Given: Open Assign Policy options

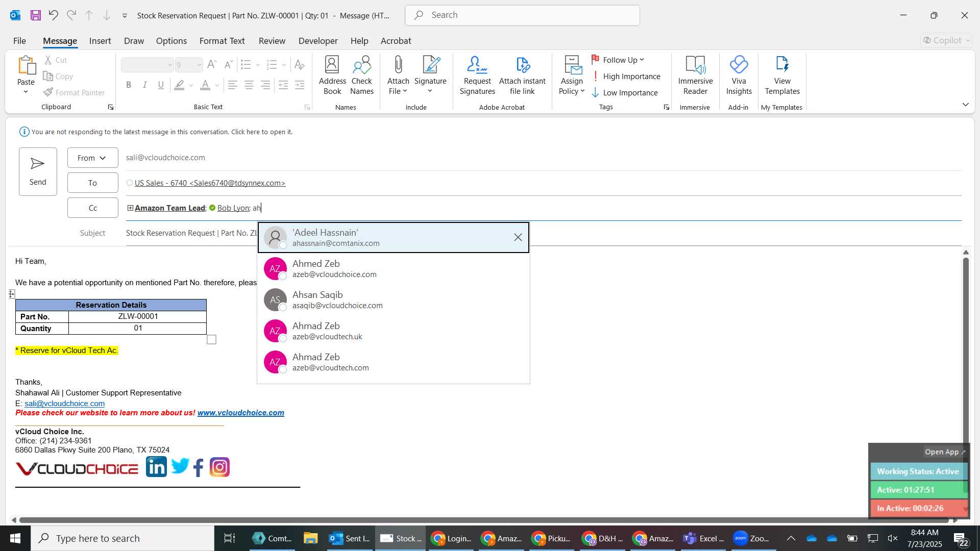Looking at the screenshot, I should (x=572, y=76).
